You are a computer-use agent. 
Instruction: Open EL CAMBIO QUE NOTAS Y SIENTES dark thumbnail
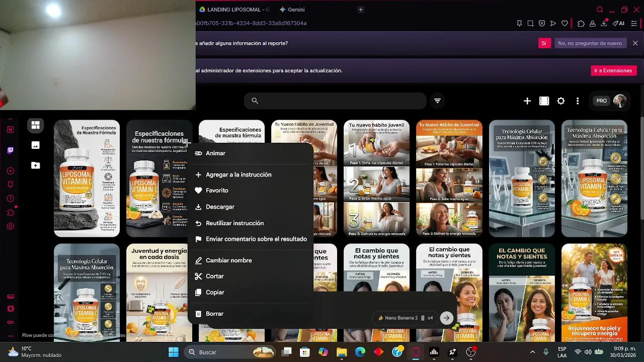click(522, 293)
